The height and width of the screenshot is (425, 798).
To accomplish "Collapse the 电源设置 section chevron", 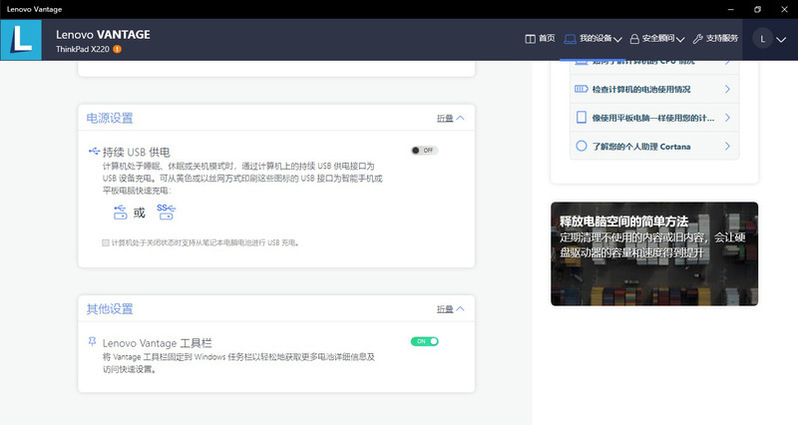I will [460, 118].
